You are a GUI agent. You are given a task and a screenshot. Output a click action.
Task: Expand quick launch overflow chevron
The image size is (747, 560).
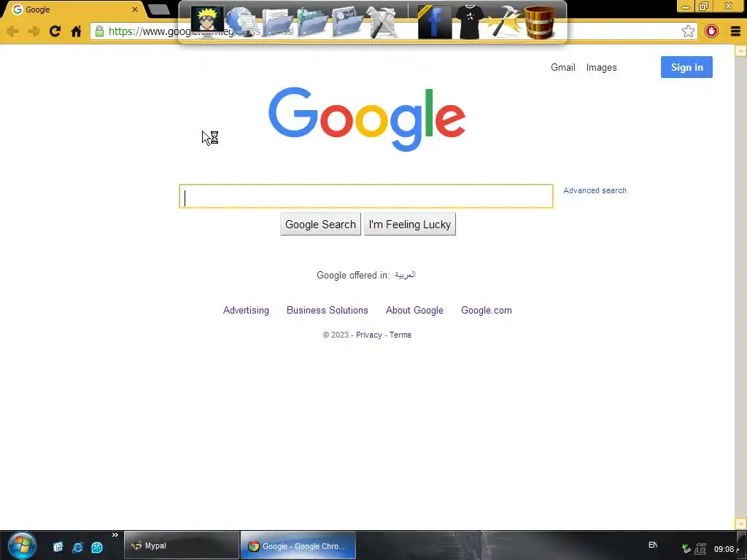coord(115,535)
